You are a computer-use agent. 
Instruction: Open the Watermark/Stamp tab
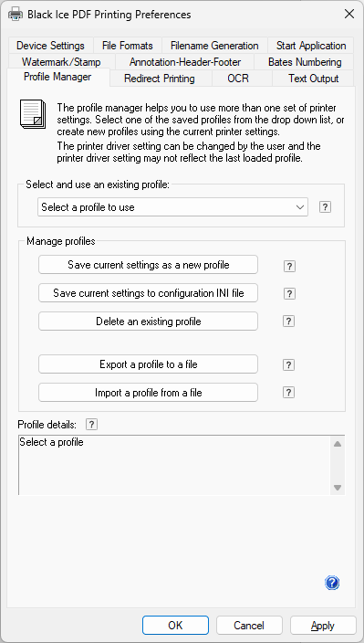[x=61, y=62]
